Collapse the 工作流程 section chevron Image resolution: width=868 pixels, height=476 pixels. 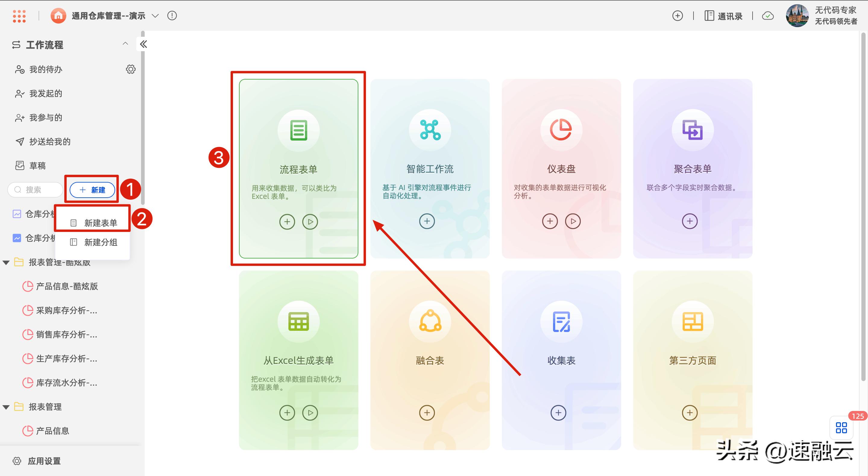pyautogui.click(x=125, y=44)
